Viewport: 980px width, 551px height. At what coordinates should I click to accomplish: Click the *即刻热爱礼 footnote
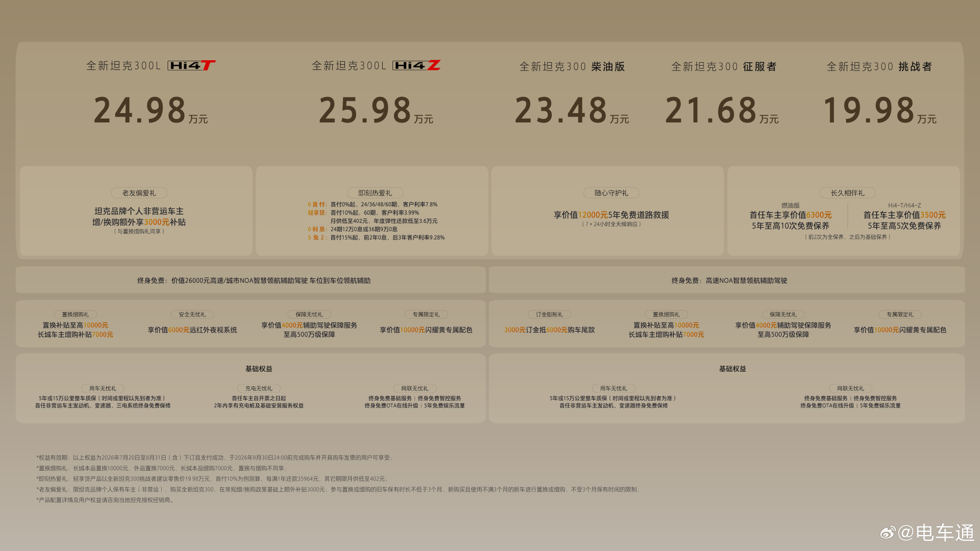212,479
